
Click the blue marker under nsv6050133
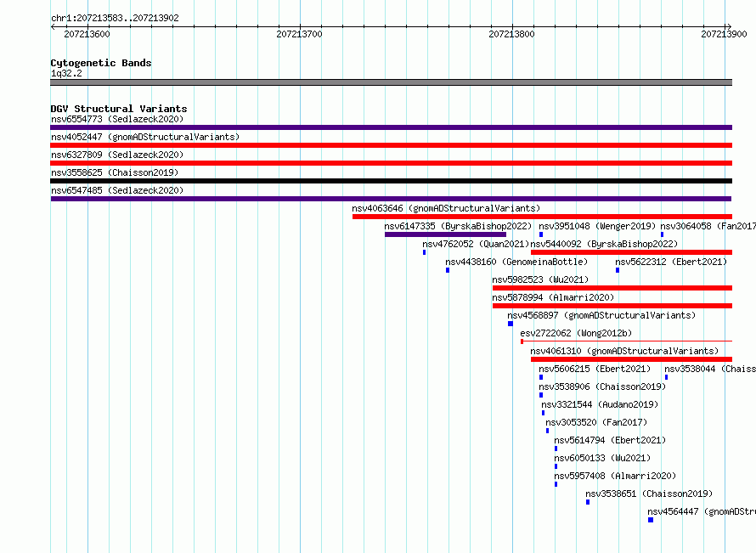click(x=556, y=466)
